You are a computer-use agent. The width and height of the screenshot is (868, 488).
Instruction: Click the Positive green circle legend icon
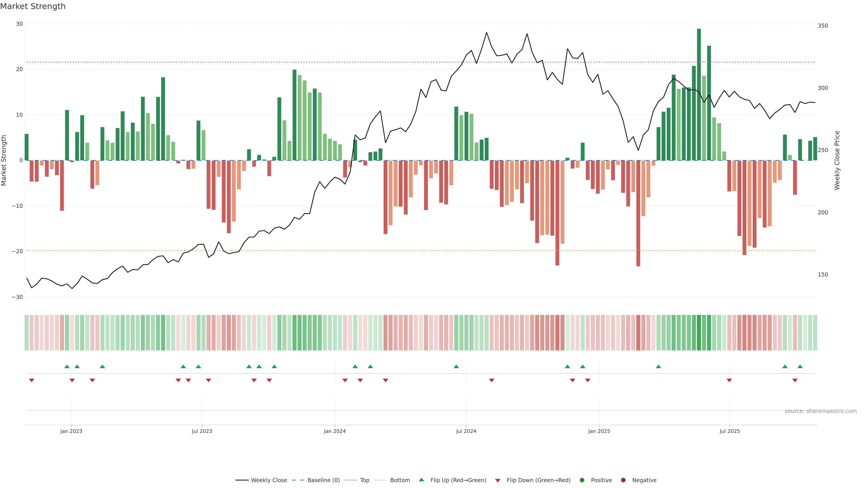[x=582, y=480]
